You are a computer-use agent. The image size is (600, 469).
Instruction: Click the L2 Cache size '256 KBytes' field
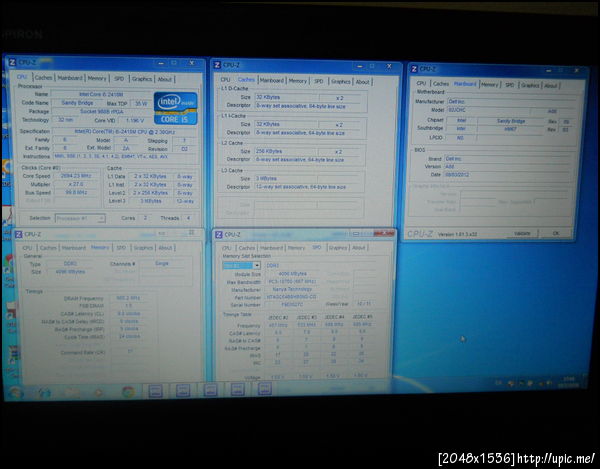coord(286,151)
